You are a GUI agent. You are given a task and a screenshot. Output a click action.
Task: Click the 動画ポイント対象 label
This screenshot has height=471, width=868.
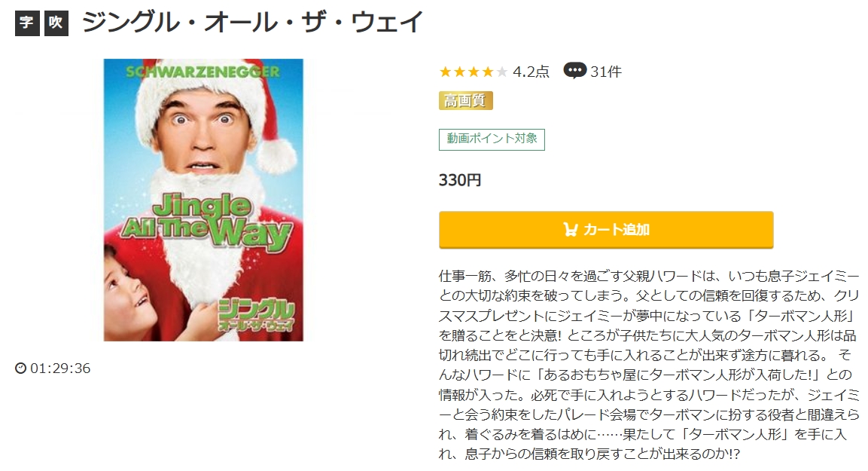[492, 139]
